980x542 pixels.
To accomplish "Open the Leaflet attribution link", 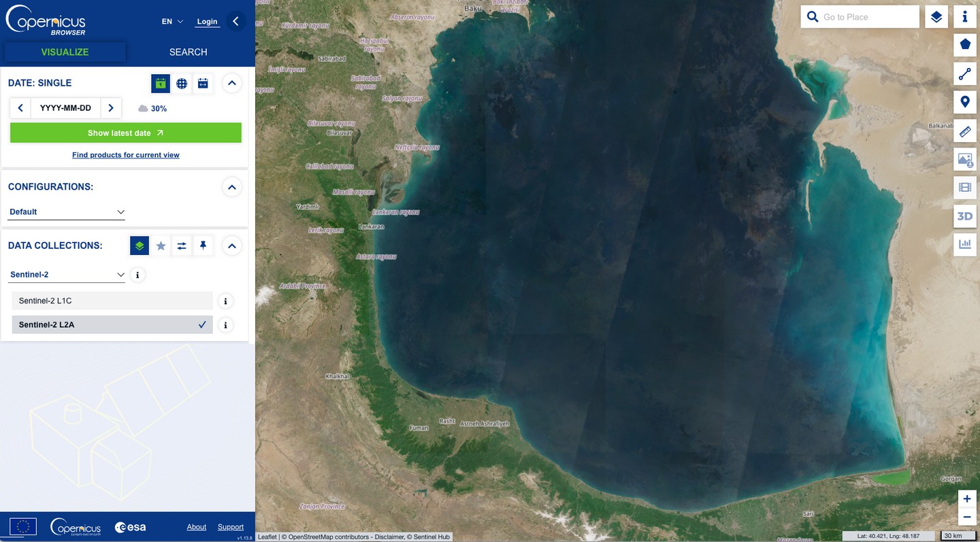I will click(x=267, y=537).
